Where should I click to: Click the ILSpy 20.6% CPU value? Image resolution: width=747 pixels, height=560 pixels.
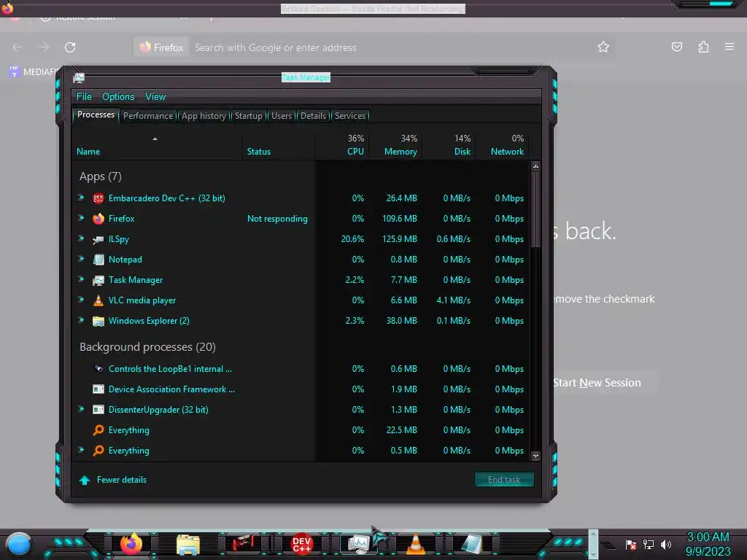tap(352, 239)
